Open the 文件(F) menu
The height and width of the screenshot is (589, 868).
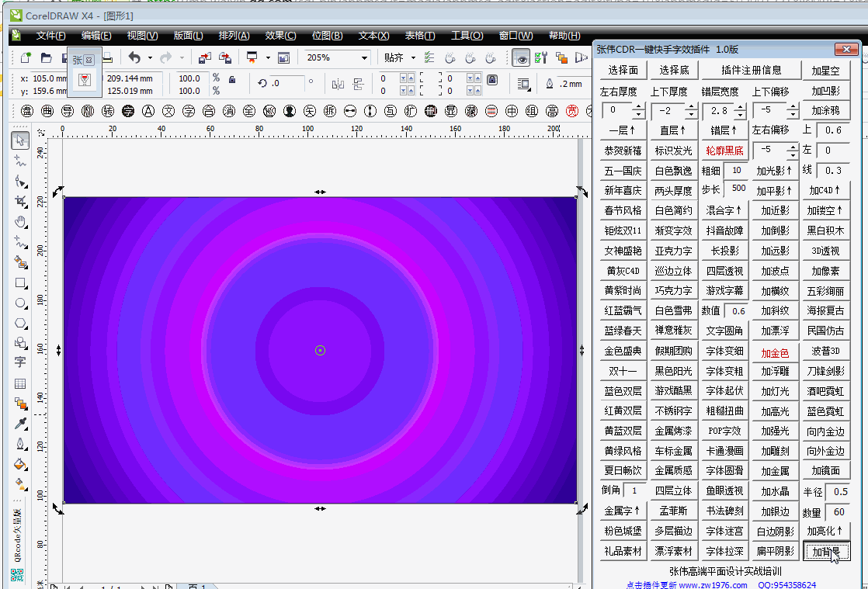tap(51, 36)
